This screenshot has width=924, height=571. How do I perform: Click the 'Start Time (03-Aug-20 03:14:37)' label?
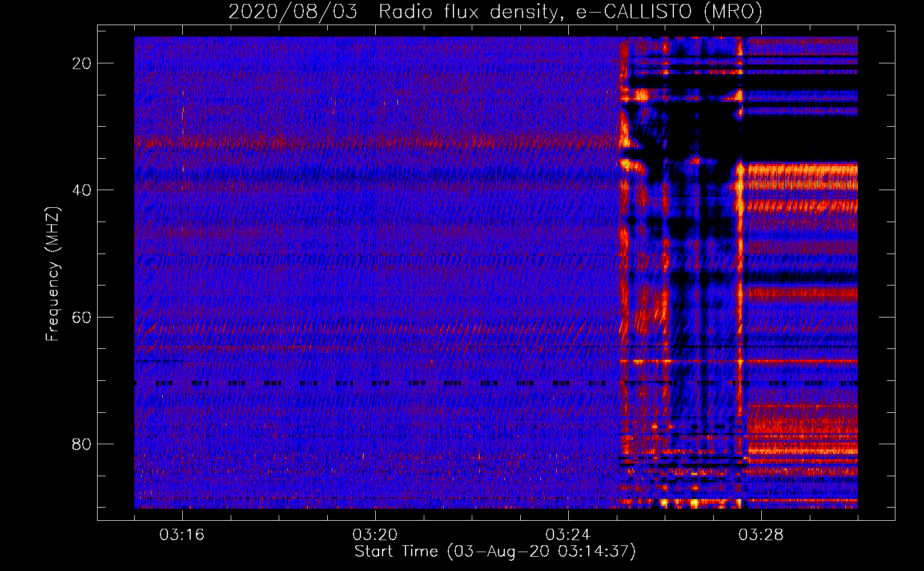495,552
